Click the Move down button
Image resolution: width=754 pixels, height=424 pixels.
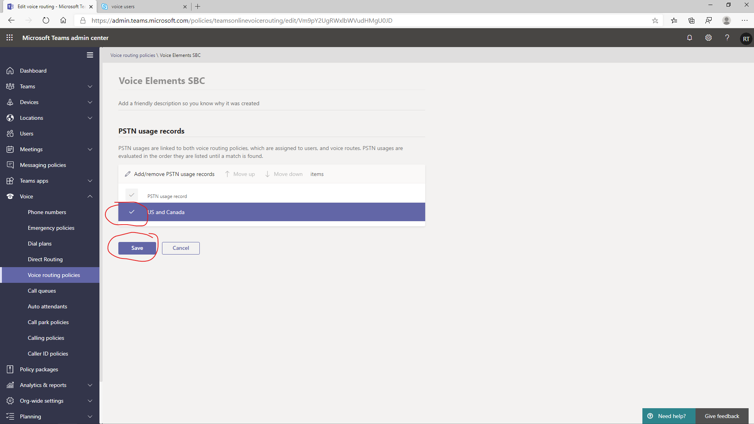tap(284, 174)
